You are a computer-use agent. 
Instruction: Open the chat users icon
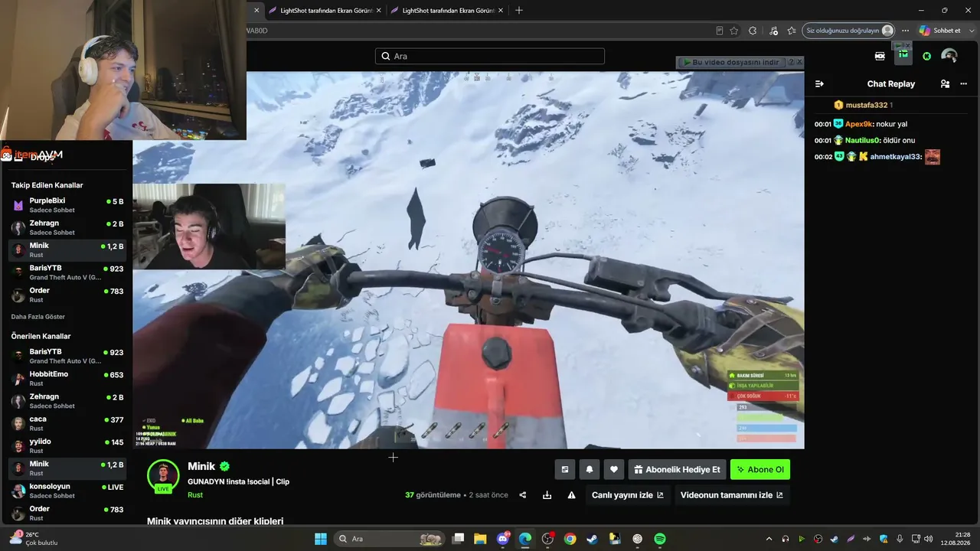click(945, 84)
